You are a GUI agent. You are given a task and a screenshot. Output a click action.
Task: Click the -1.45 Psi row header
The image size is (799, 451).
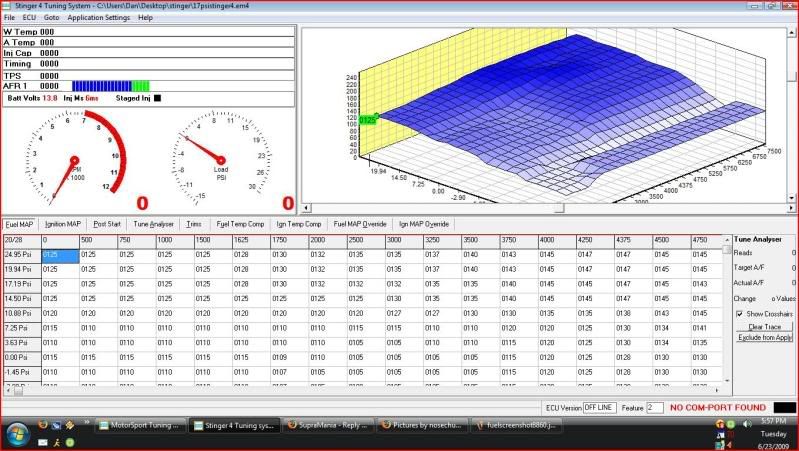pyautogui.click(x=22, y=373)
